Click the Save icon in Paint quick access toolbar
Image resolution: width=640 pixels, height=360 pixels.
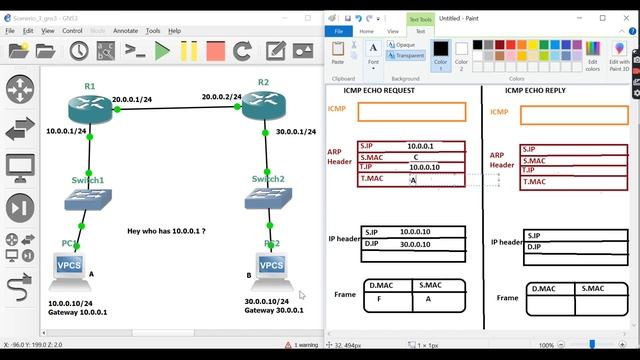(348, 18)
